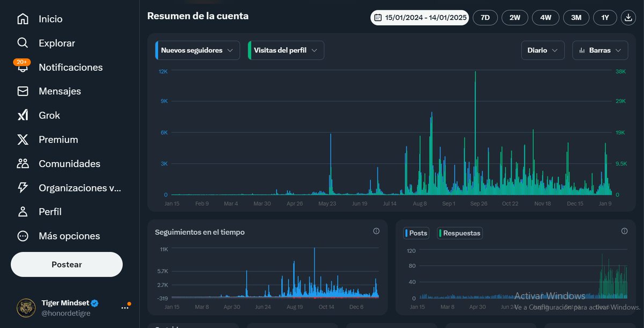Select 1Y time range
The height and width of the screenshot is (328, 644).
pyautogui.click(x=605, y=18)
